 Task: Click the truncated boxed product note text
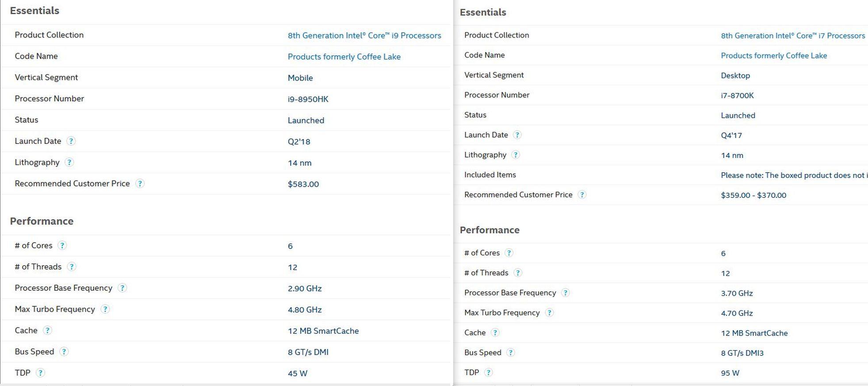coord(794,175)
